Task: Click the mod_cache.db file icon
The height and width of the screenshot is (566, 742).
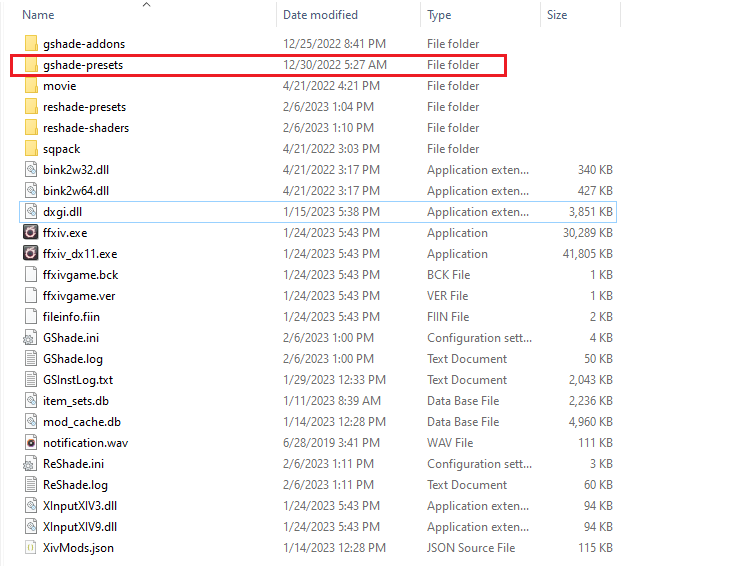Action: (x=31, y=422)
